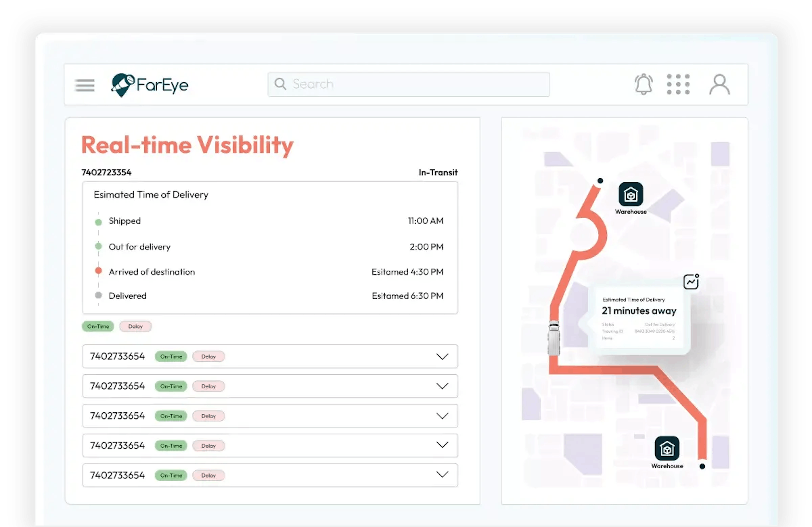Expand the first tracking entry 7402733654

(446, 356)
